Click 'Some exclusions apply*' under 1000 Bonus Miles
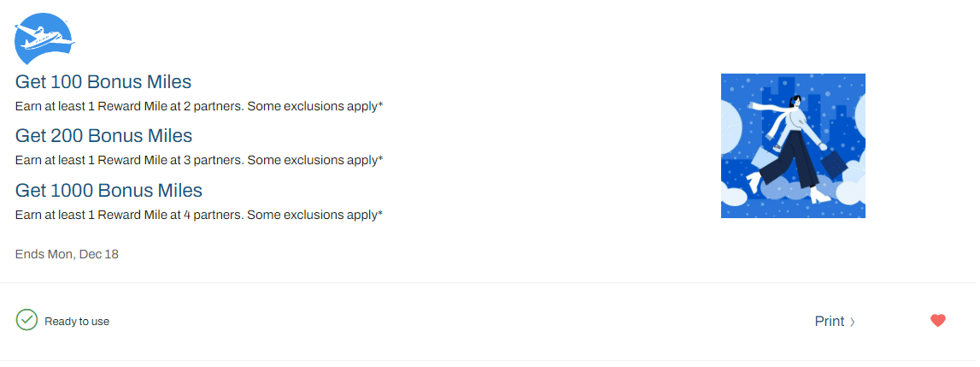This screenshot has width=980, height=367. pos(316,214)
